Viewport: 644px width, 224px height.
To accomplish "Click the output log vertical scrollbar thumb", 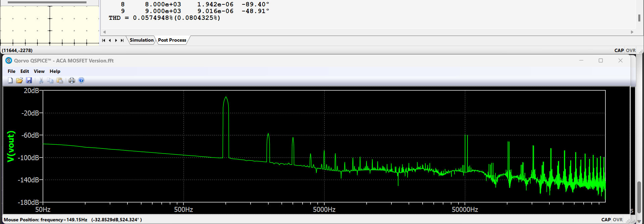I will [639, 18].
